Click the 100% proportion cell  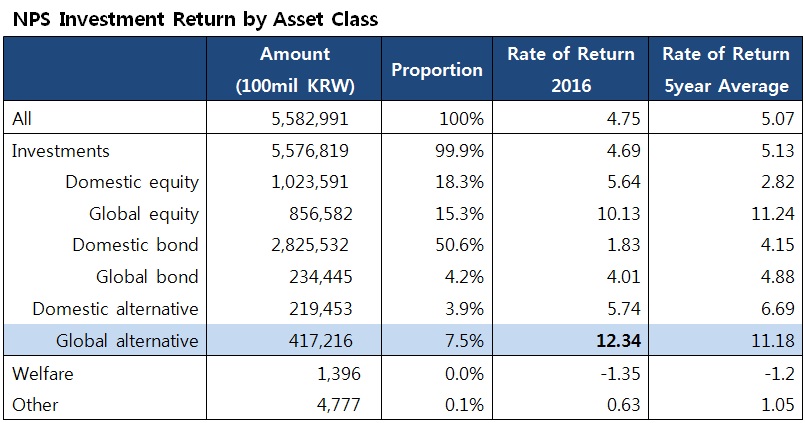462,119
